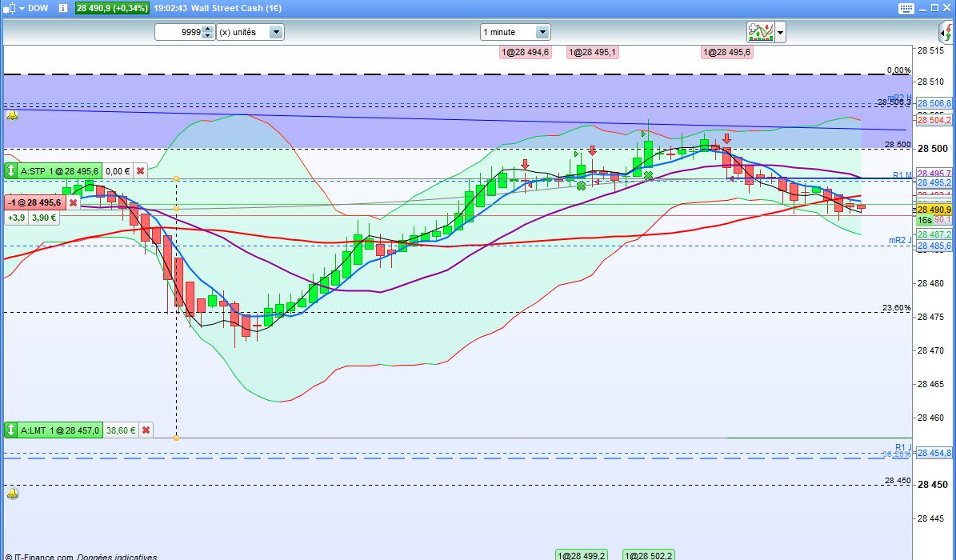
Task: Increase the 9999 quantity with up stepper
Action: [209, 29]
